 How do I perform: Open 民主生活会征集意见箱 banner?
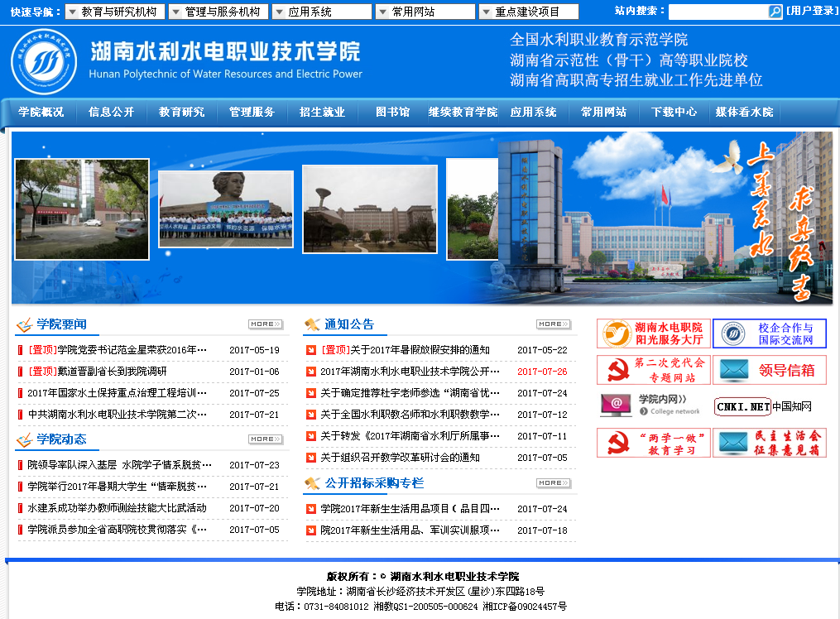tap(769, 443)
